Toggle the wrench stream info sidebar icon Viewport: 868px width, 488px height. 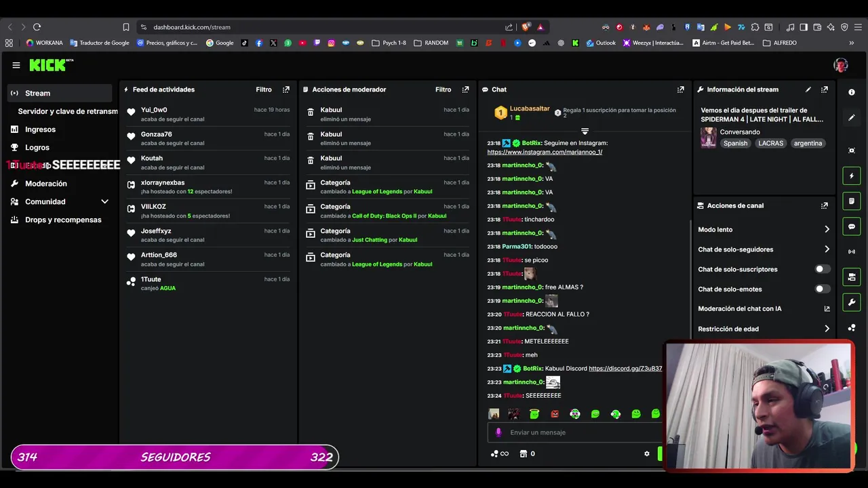pos(852,302)
